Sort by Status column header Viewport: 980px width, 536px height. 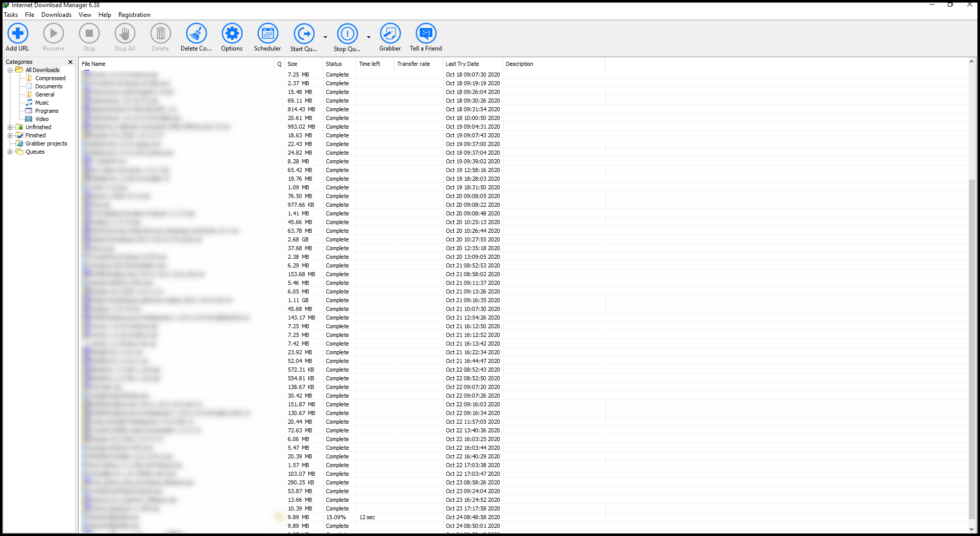click(339, 64)
